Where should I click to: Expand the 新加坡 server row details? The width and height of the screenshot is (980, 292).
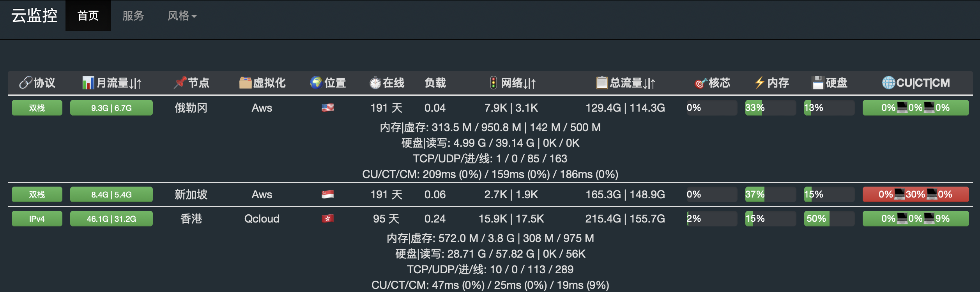click(x=490, y=194)
